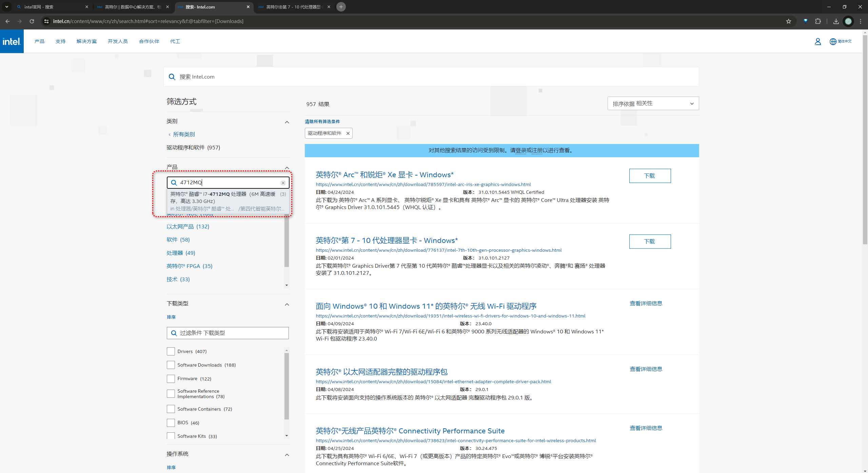
Task: Open the browser extensions puzzle icon
Action: 818,21
